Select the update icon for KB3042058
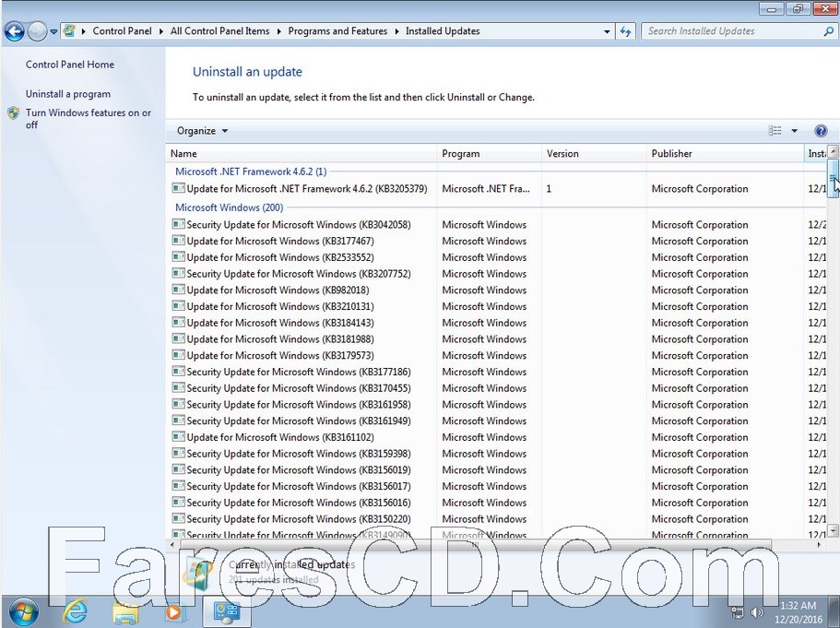 tap(178, 224)
